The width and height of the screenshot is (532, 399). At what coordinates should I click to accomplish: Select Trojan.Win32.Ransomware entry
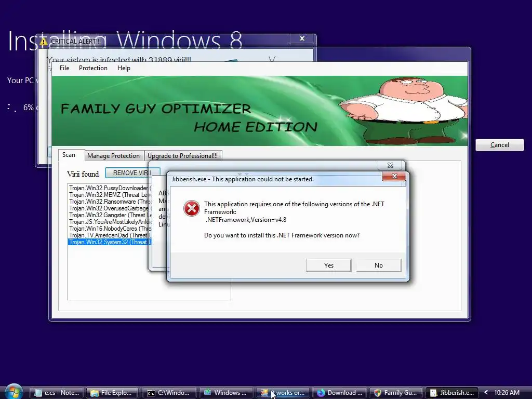110,202
